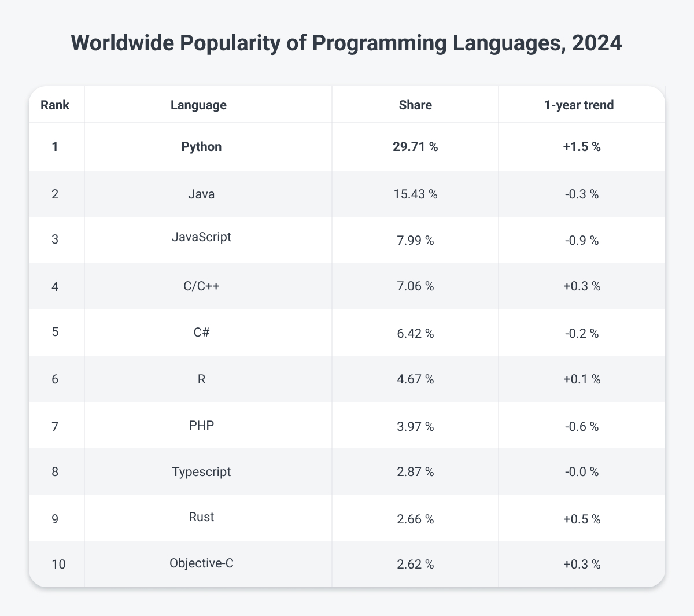Click the R language cell

pyautogui.click(x=201, y=379)
